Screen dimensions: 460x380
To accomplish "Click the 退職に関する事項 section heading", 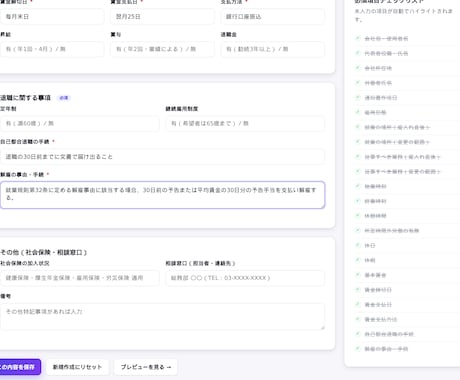I will [x=25, y=98].
